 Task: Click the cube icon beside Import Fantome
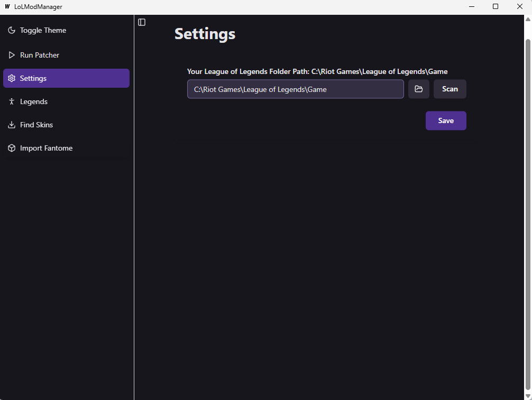11,148
